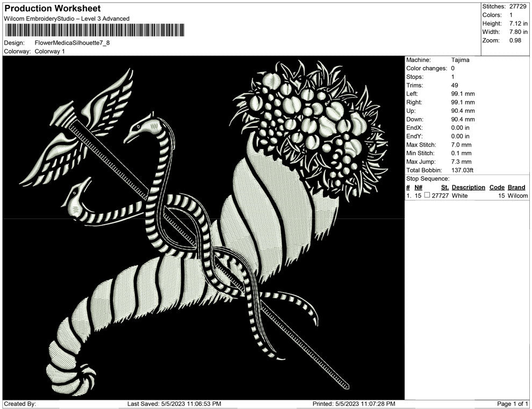Click Total Bobbin value 137.03ft
The image size is (532, 409).
tap(462, 170)
